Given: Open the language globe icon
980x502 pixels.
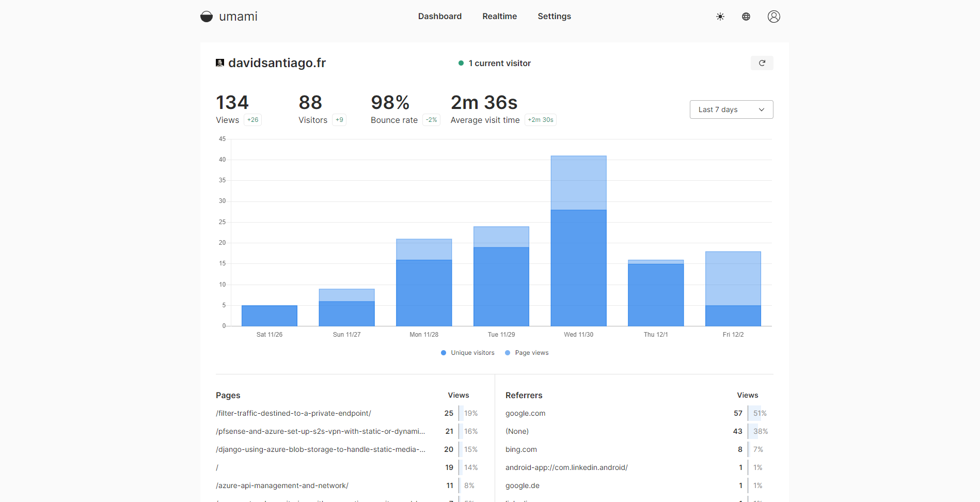Looking at the screenshot, I should (x=746, y=17).
